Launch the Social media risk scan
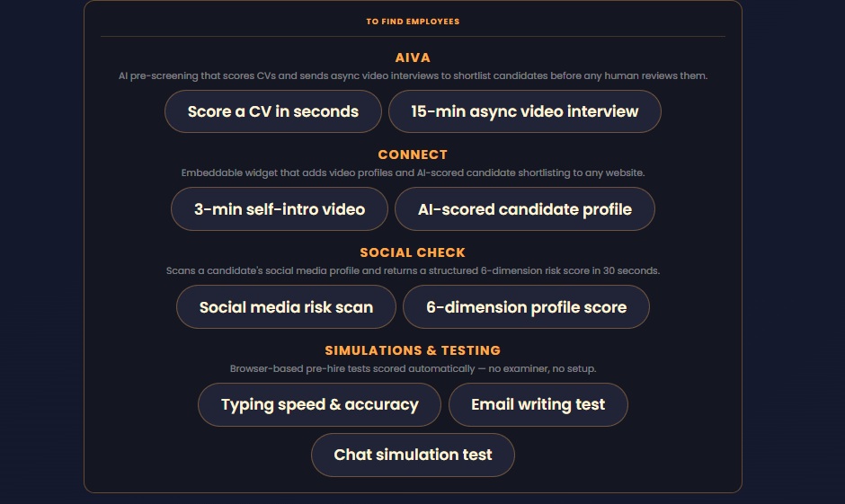This screenshot has width=845, height=504. (286, 307)
